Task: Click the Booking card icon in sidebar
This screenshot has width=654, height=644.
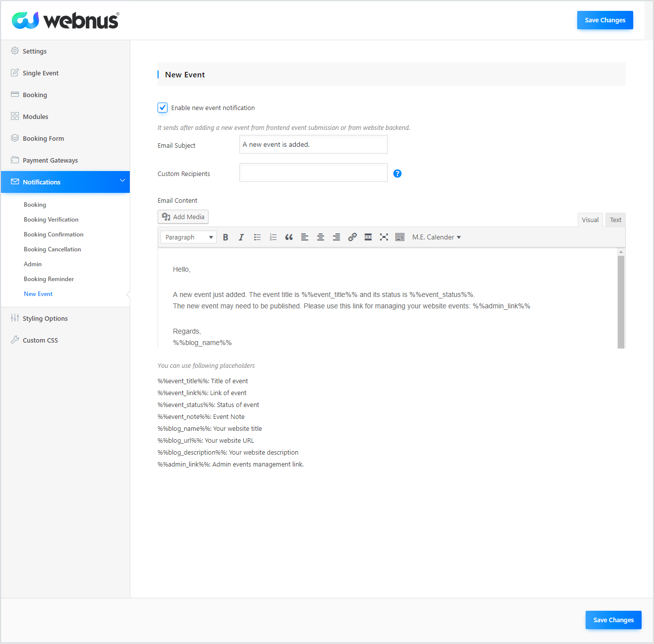Action: click(15, 94)
